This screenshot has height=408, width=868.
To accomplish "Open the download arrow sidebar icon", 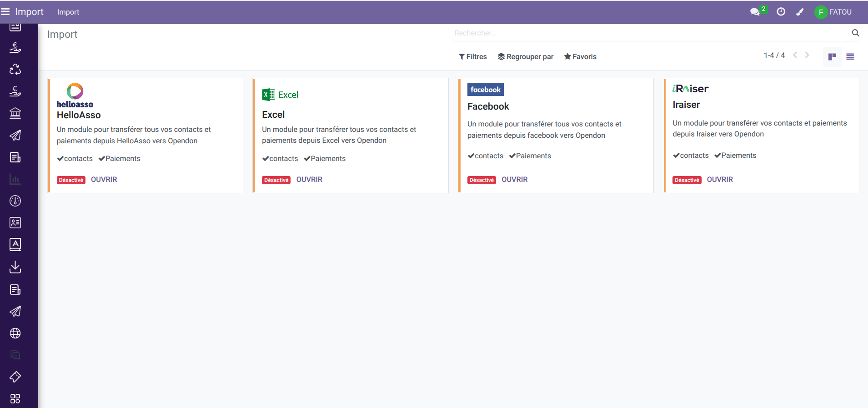I will [x=15, y=267].
